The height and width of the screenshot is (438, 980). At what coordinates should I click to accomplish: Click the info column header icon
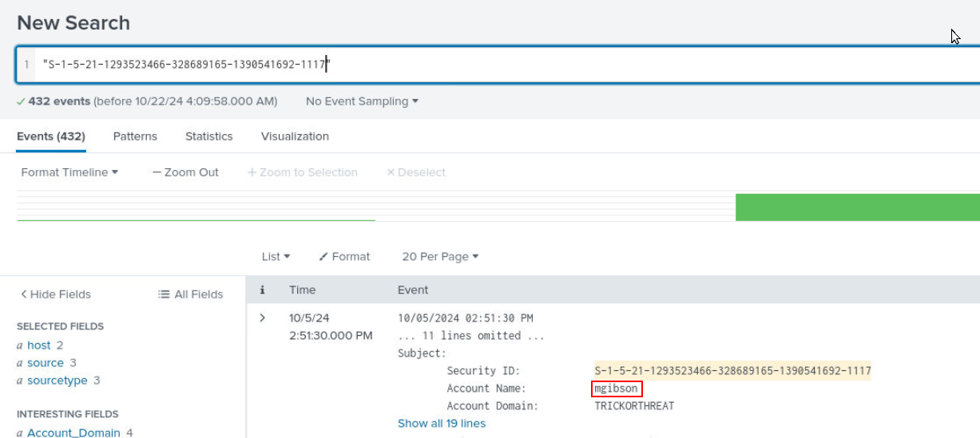click(262, 290)
